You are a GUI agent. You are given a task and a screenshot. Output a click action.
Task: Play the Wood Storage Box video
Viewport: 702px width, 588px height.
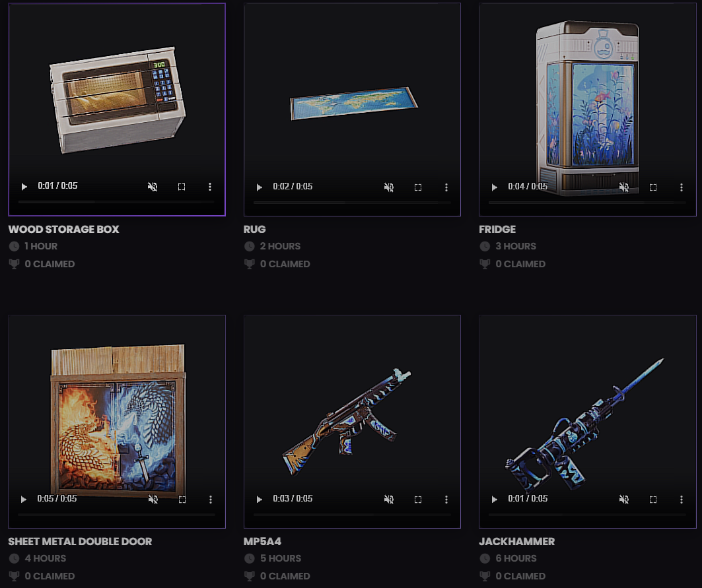(24, 187)
